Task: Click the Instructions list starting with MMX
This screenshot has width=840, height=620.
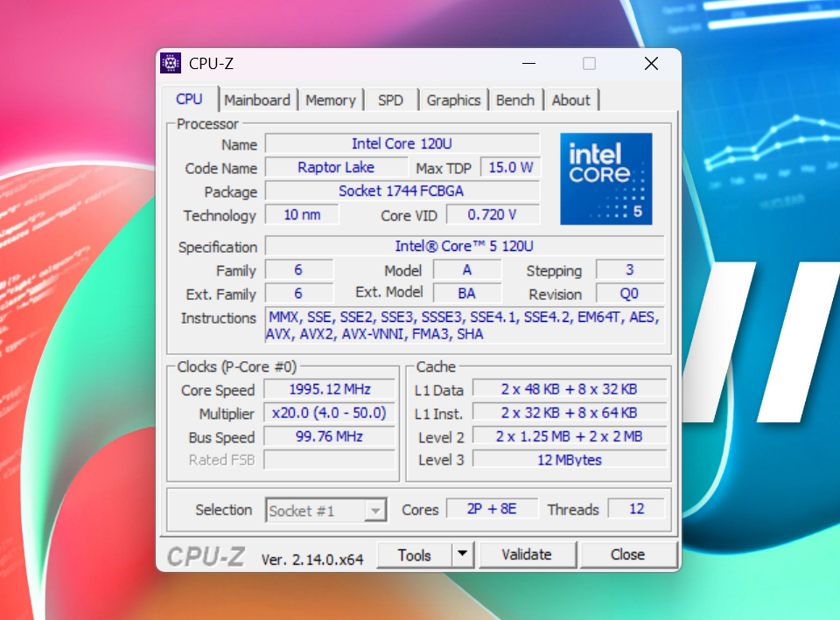Action: click(465, 325)
